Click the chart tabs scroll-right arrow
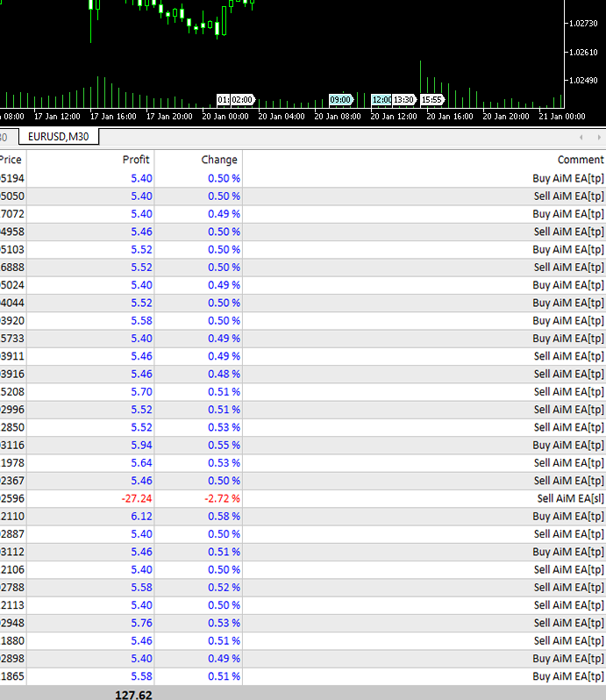Image resolution: width=606 pixels, height=700 pixels. pyautogui.click(x=599, y=137)
